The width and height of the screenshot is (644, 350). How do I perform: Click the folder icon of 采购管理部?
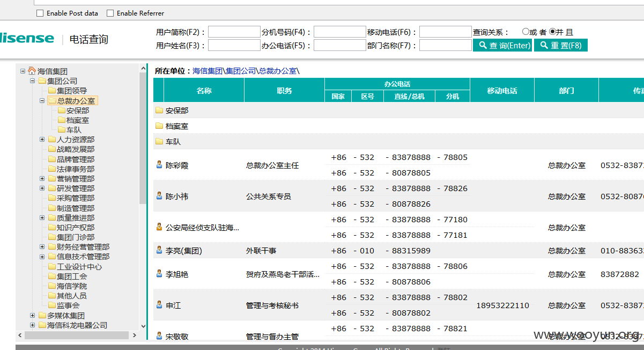click(x=52, y=198)
